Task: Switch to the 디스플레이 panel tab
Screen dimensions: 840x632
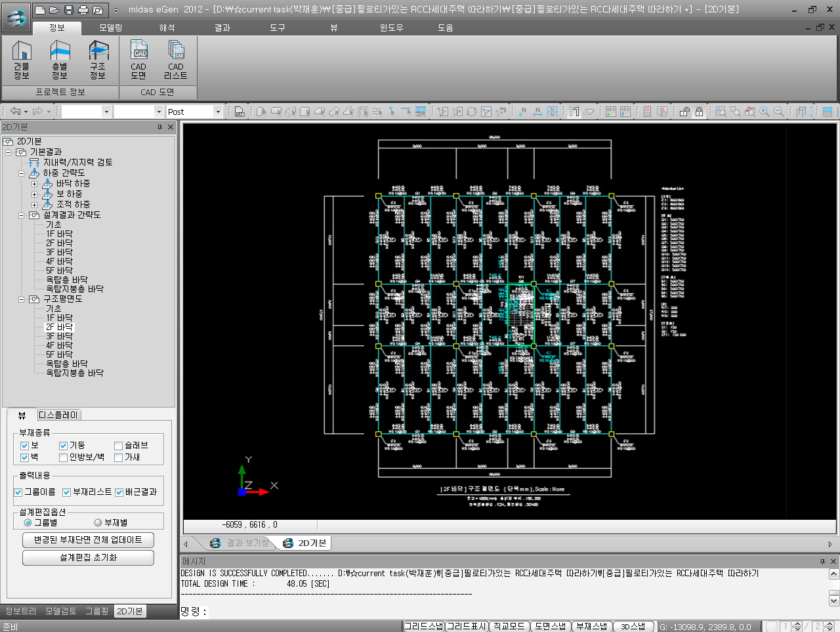Action: click(x=58, y=415)
